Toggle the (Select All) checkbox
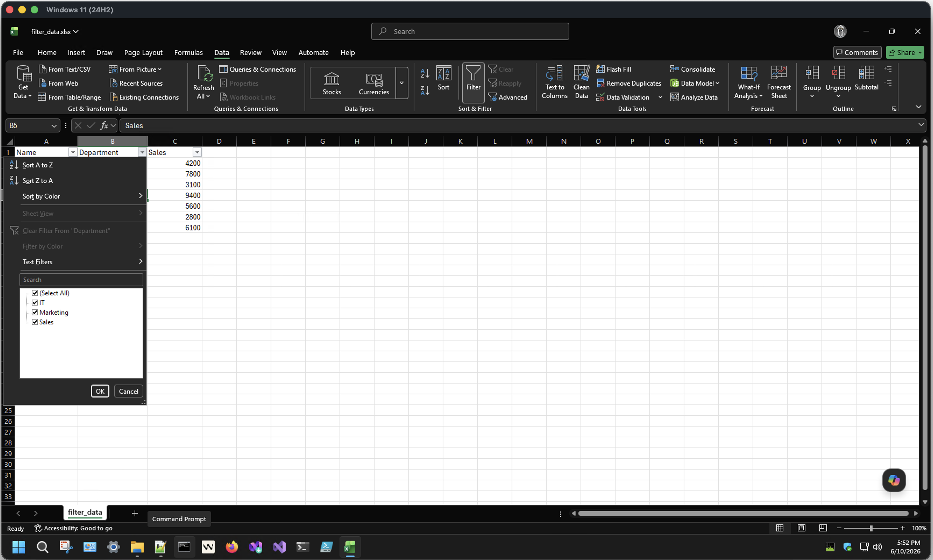The width and height of the screenshot is (933, 560). click(35, 293)
